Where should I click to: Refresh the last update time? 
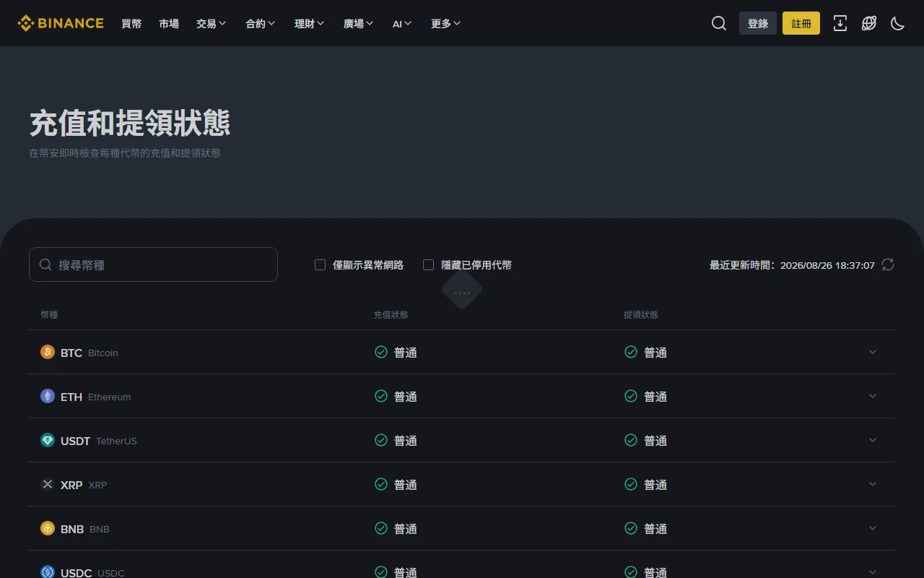tap(888, 264)
